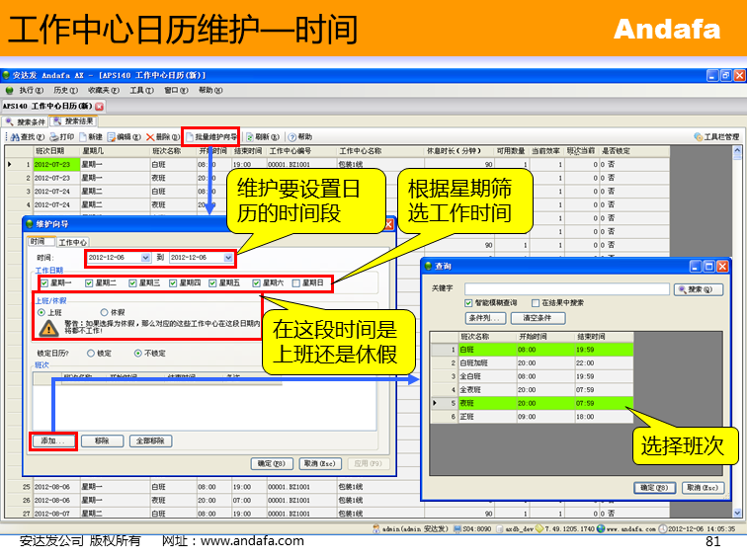747x560 pixels.
Task: Click the 新建 (New) toolbar icon
Action: [90, 137]
